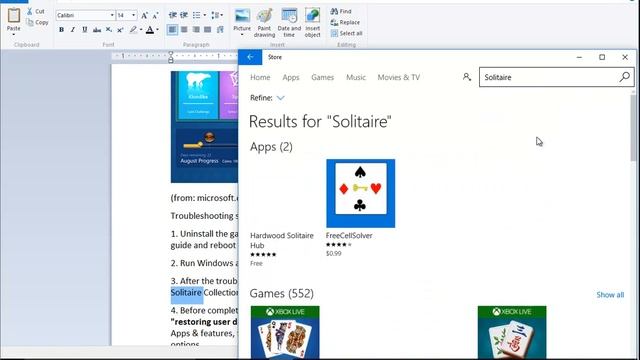
Task: Click the Free price under Hardwood Solitaire Hub
Action: pos(256,263)
